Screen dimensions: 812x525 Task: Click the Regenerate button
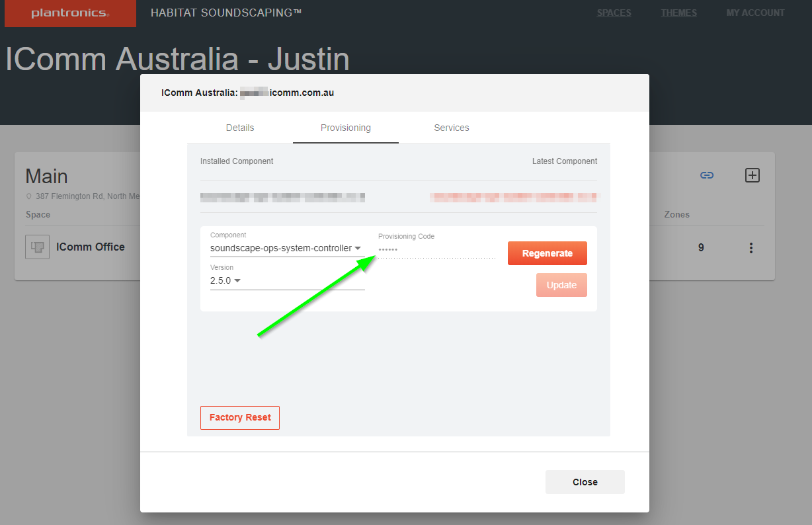pos(547,253)
